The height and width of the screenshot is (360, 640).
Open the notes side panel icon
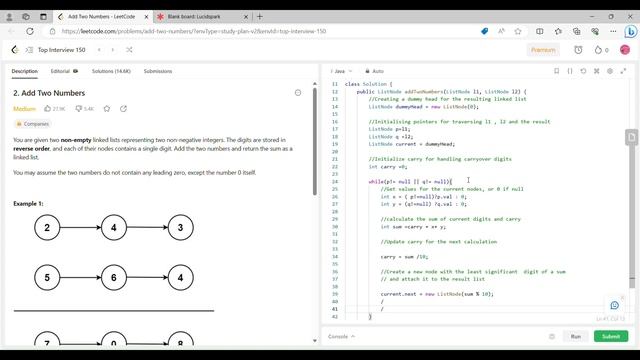pos(631,138)
